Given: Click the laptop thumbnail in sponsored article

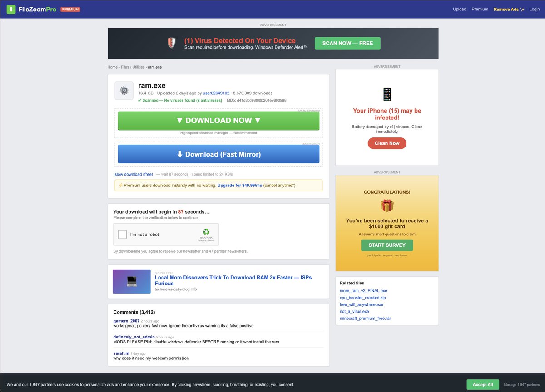Looking at the screenshot, I should click(132, 281).
